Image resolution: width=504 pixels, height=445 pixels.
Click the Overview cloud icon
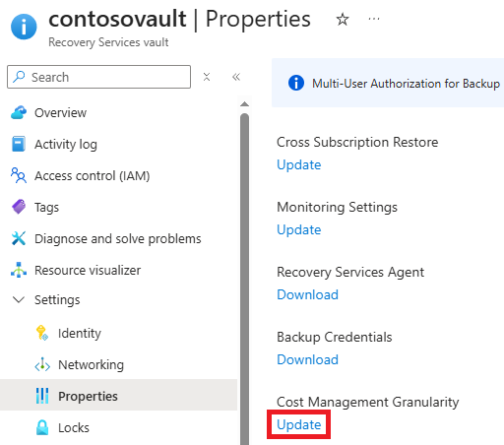[x=19, y=112]
